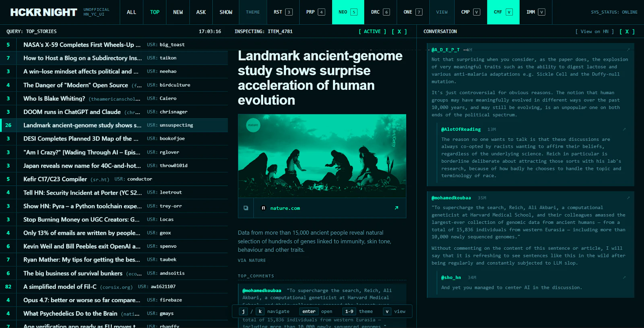Switch to the ONE theme
Image resolution: width=644 pixels, height=328 pixels.
pos(413,12)
